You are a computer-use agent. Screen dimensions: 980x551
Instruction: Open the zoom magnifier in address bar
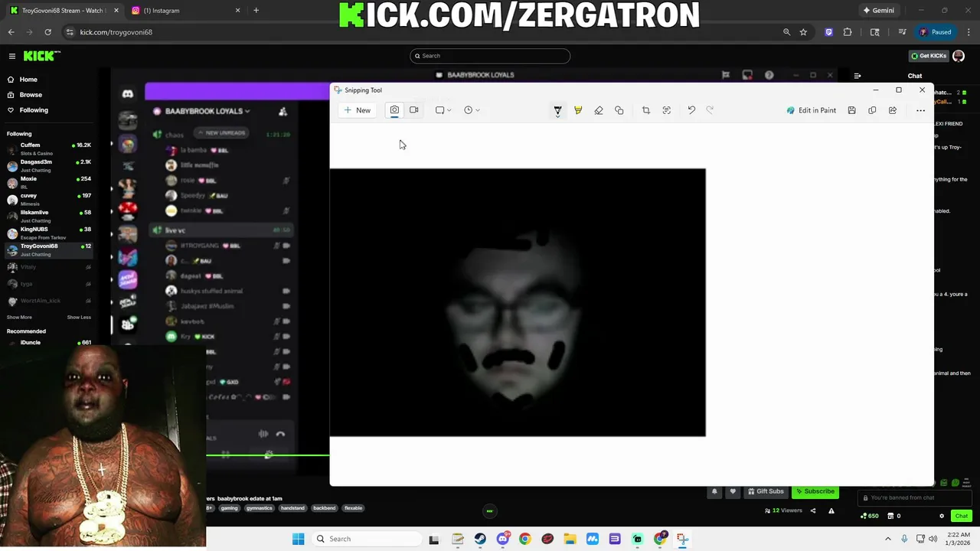coord(786,32)
